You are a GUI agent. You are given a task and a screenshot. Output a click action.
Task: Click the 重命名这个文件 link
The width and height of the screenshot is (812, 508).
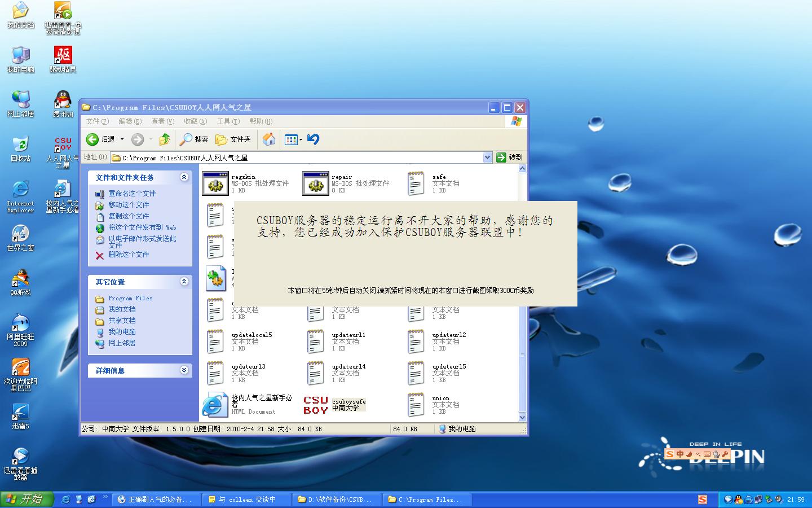tap(132, 194)
